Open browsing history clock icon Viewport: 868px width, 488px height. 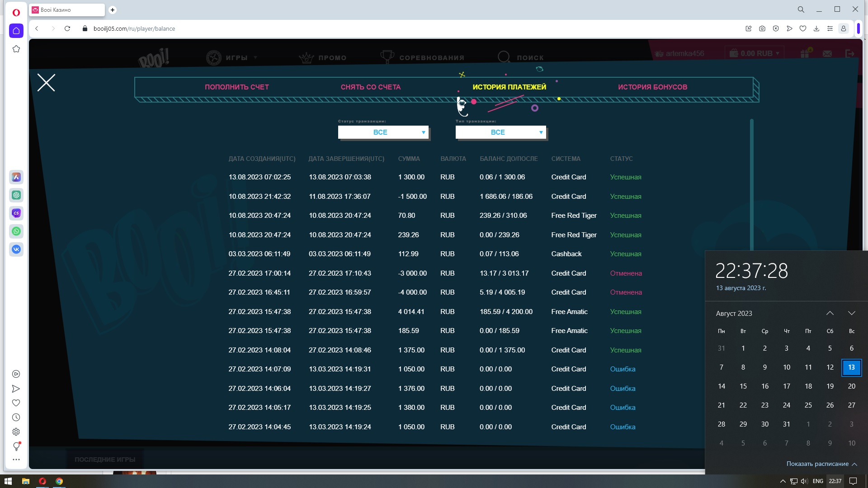16,418
